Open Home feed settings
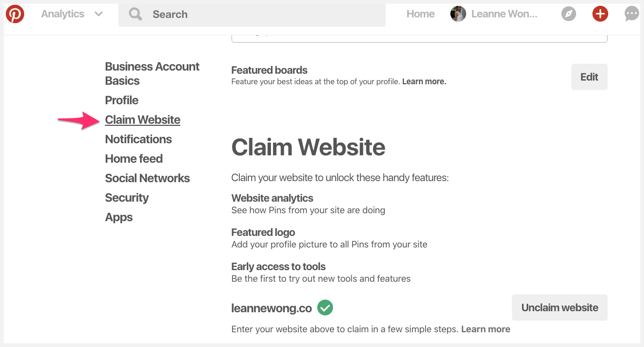The image size is (644, 347). 134,158
